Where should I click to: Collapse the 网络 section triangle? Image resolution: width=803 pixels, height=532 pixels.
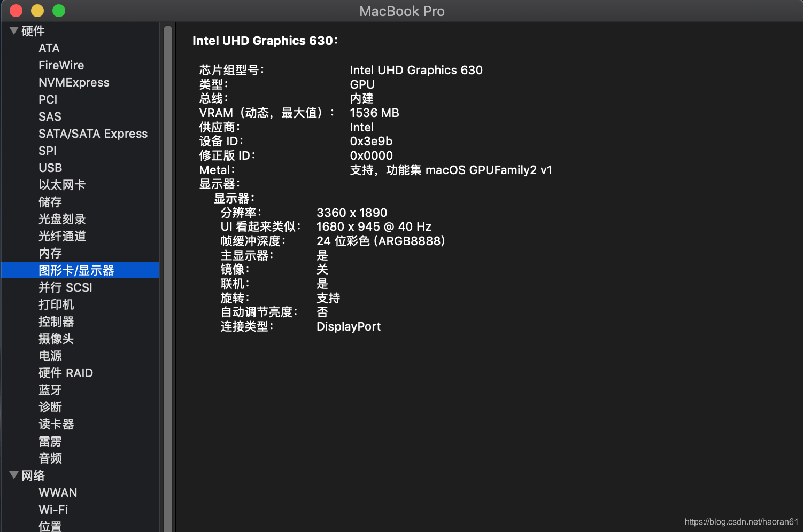pos(14,475)
